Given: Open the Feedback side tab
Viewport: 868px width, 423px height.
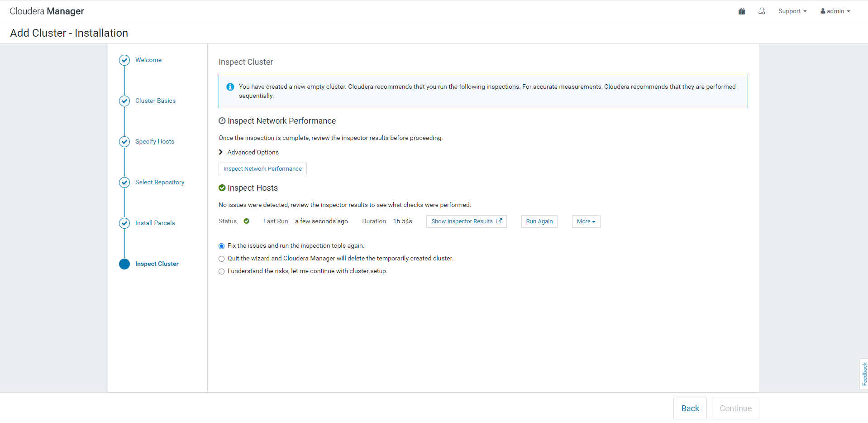Looking at the screenshot, I should point(864,374).
